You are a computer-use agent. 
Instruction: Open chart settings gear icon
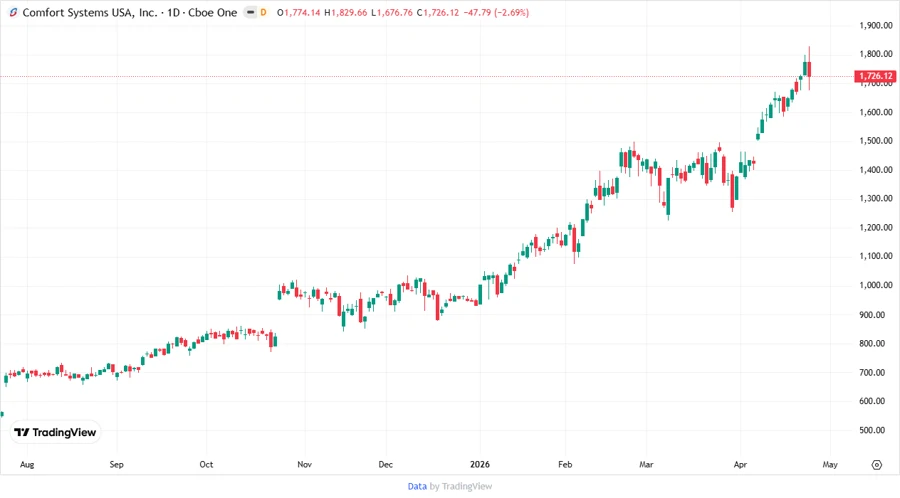[x=876, y=465]
